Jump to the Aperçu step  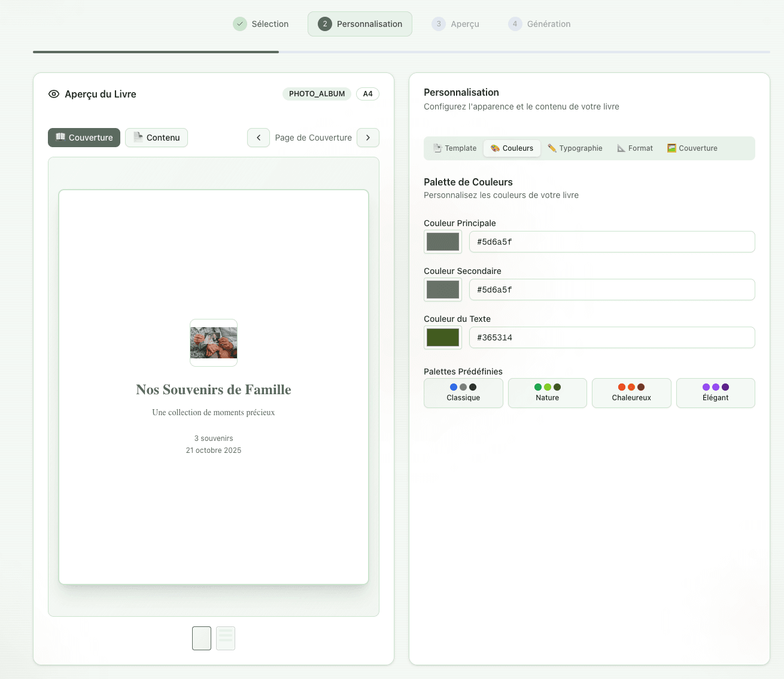[455, 24]
